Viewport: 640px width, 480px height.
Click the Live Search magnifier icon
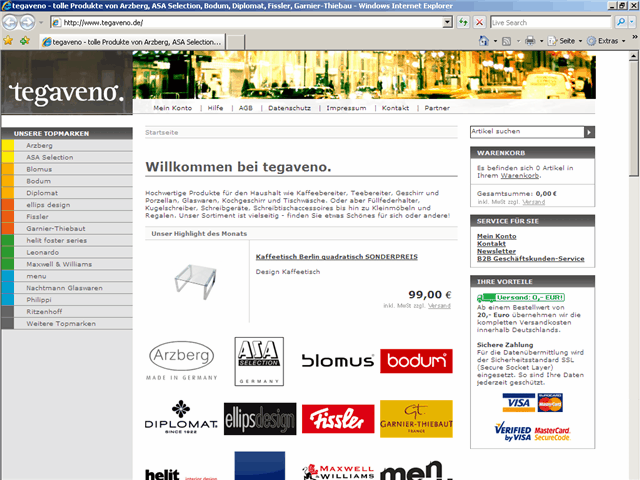tap(620, 22)
